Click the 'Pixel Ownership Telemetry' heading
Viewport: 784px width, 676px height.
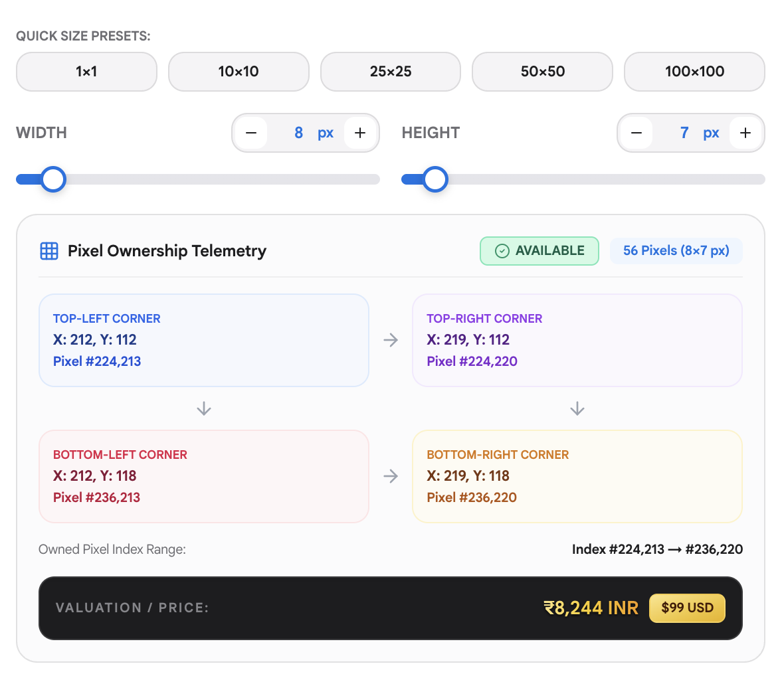pyautogui.click(x=167, y=251)
